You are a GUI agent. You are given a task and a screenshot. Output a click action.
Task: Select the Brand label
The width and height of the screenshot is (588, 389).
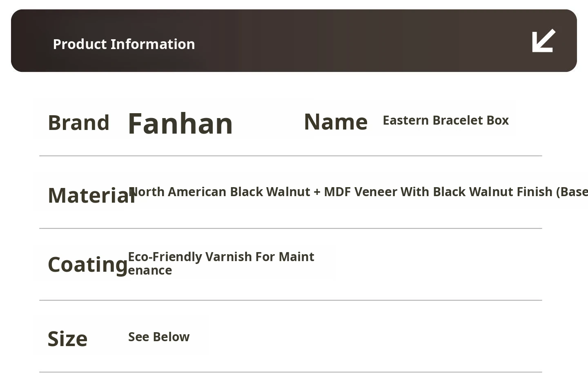[x=78, y=123]
